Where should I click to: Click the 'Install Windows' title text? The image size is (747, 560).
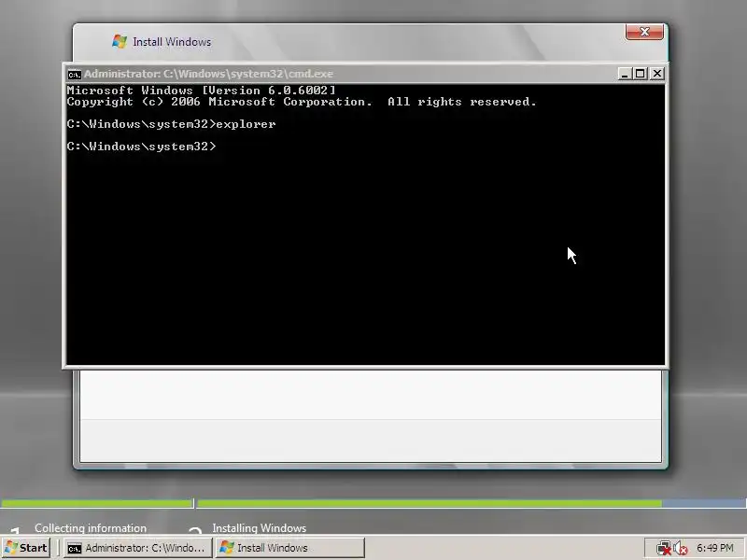pyautogui.click(x=172, y=42)
